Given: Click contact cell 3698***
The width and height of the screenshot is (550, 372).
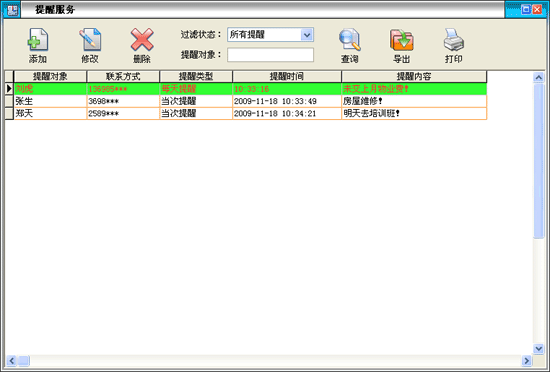Looking at the screenshot, I should [123, 101].
